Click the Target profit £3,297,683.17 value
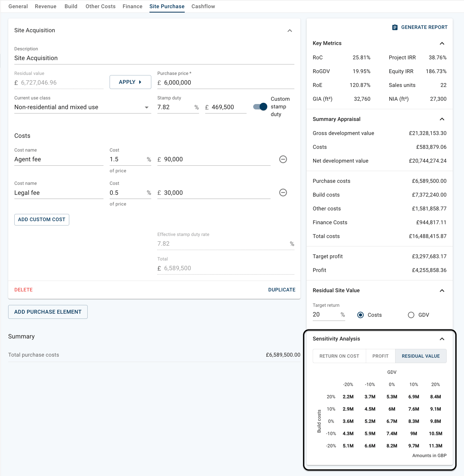 tap(429, 257)
